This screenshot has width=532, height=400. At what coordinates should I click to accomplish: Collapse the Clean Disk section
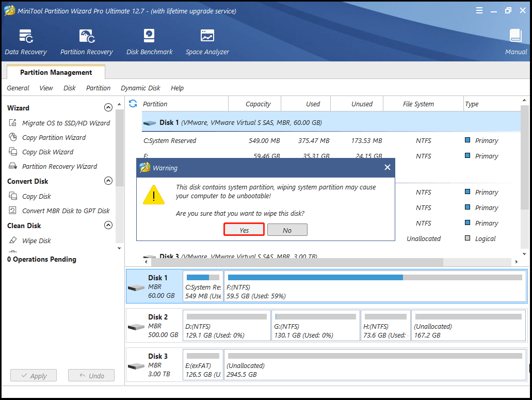click(x=108, y=225)
